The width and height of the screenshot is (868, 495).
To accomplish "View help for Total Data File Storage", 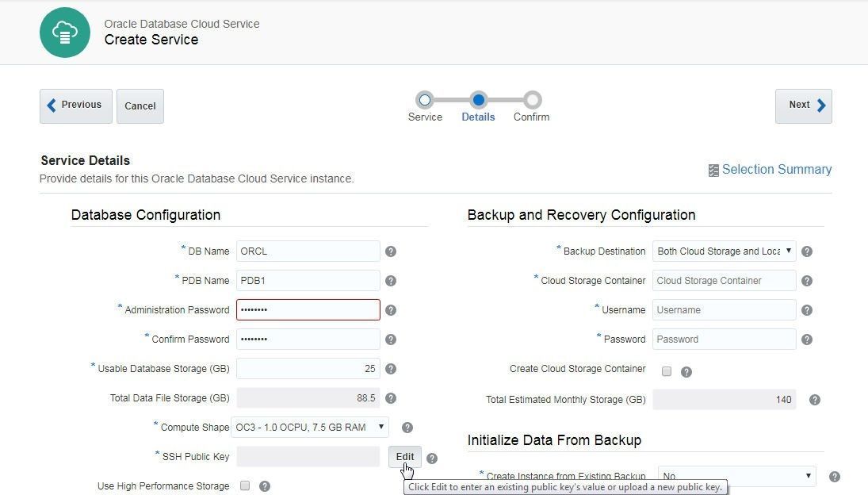I will 391,398.
